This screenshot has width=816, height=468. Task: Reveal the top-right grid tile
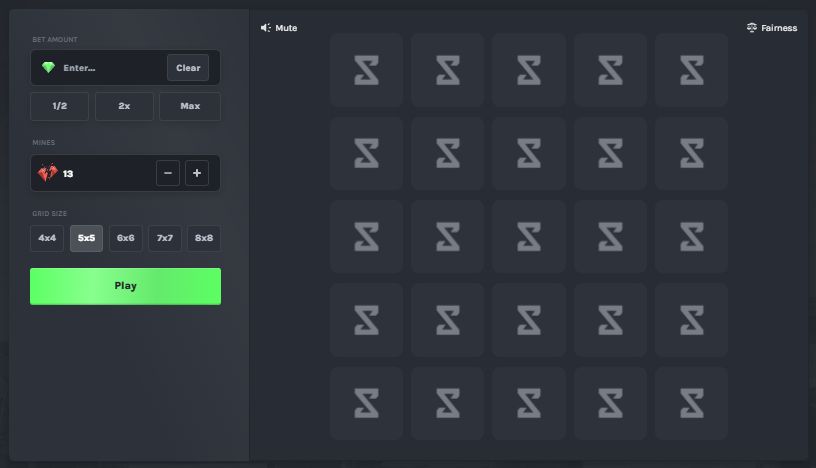tap(691, 70)
